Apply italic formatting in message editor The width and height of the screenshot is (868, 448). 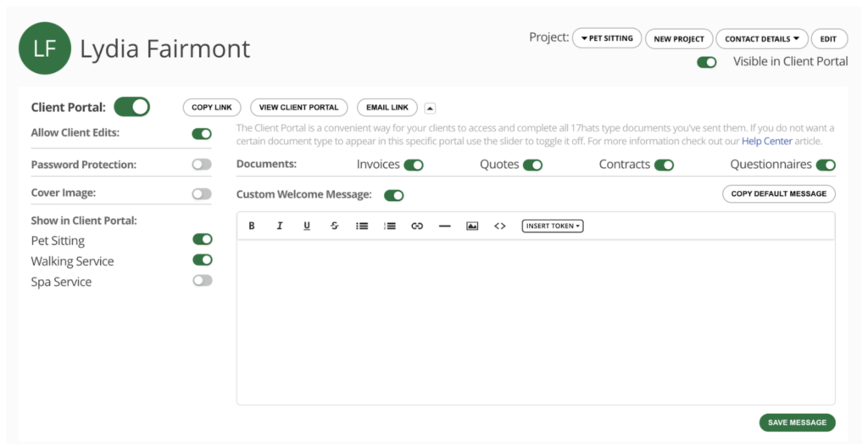pyautogui.click(x=279, y=226)
